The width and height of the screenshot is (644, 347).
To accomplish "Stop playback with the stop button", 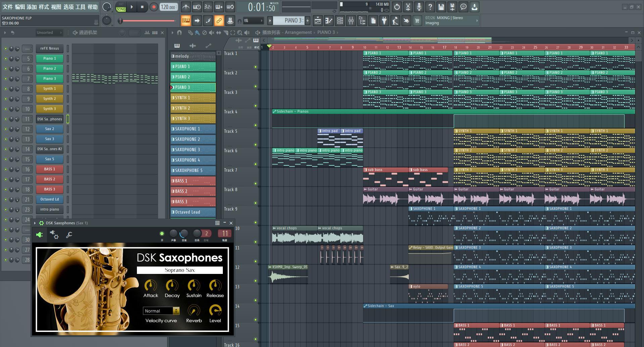I will (x=142, y=7).
